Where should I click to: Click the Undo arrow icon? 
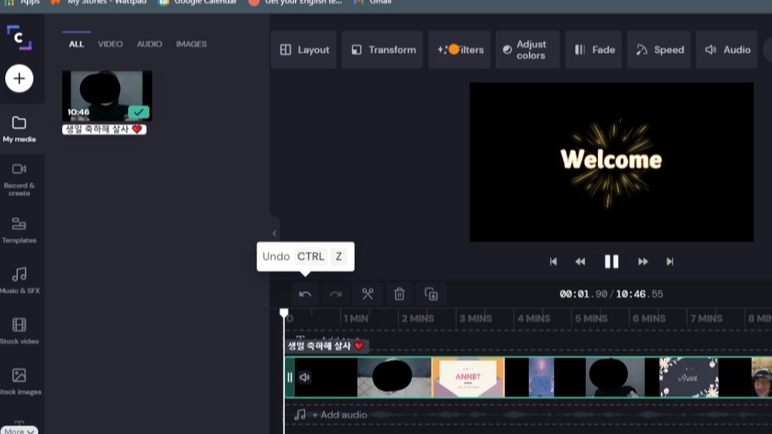click(305, 294)
